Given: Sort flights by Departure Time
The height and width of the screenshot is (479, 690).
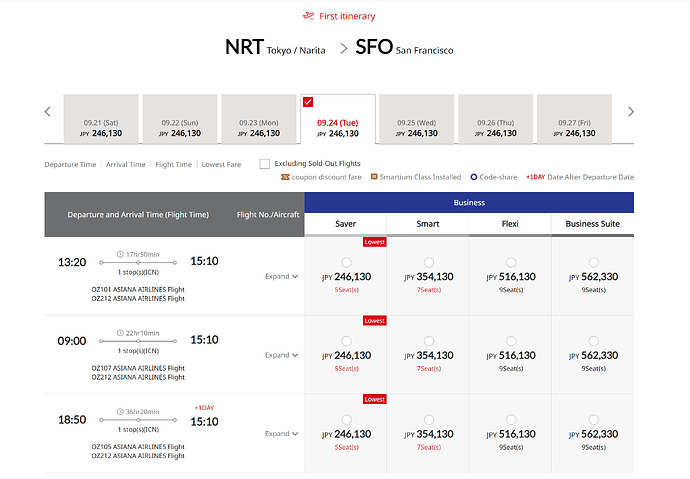Looking at the screenshot, I should [x=70, y=165].
